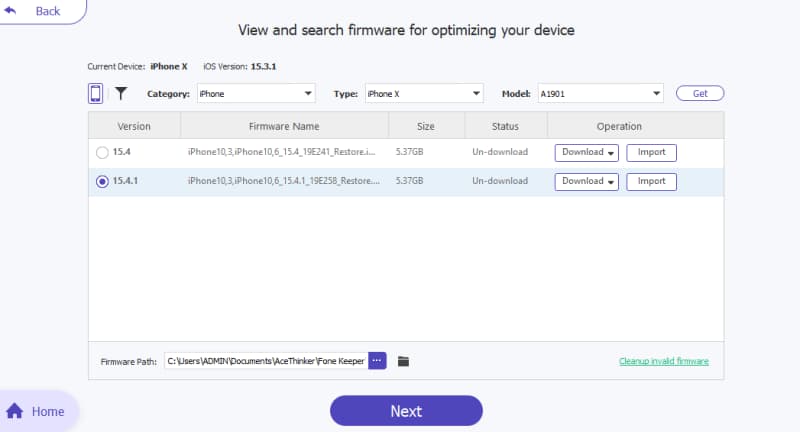Click the Cleanup invalid firmware link

(664, 361)
